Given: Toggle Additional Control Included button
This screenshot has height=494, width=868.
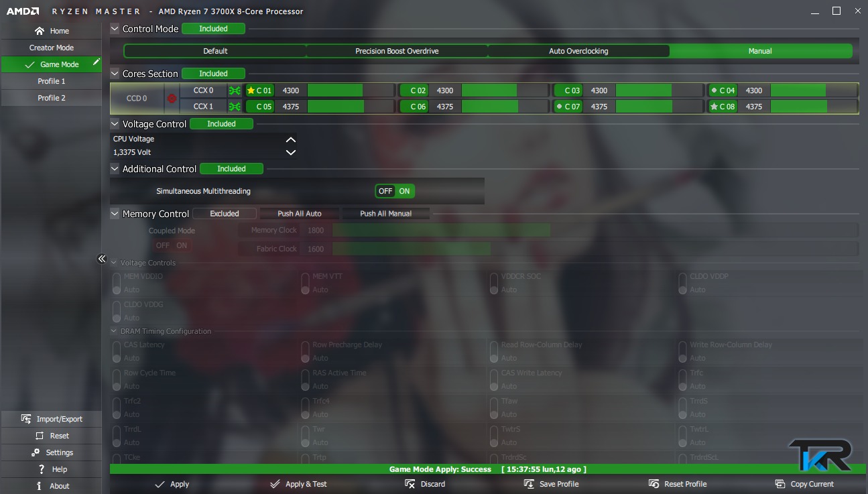Looking at the screenshot, I should click(231, 169).
